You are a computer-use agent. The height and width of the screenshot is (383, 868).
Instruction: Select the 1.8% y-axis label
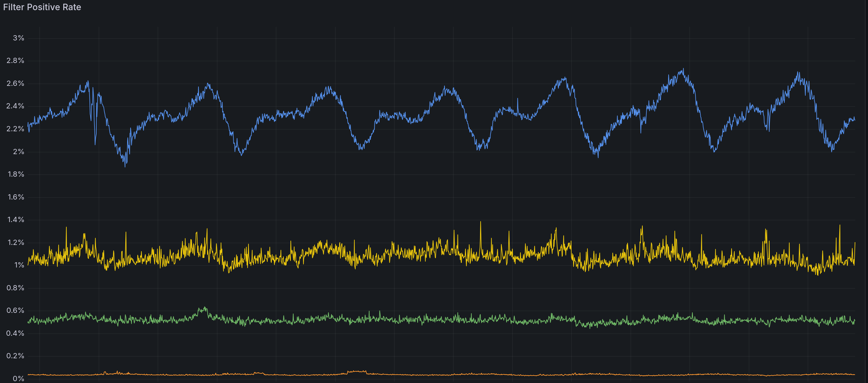coord(16,174)
